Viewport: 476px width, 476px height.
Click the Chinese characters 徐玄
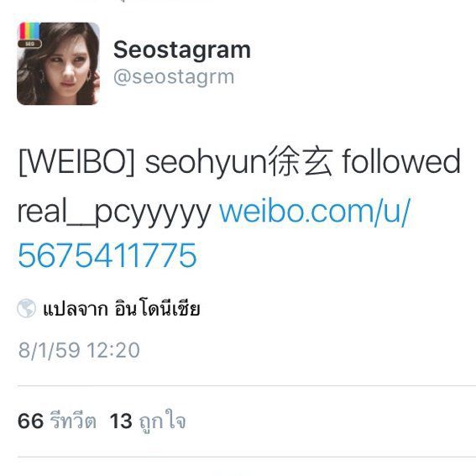(x=301, y=161)
